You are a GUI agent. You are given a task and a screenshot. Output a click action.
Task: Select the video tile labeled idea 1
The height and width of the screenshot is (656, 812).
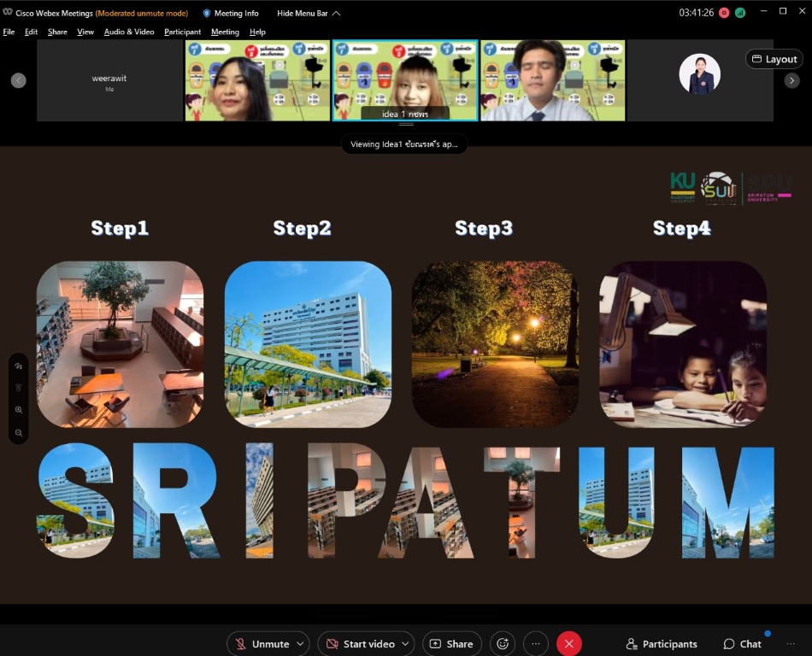pos(405,80)
